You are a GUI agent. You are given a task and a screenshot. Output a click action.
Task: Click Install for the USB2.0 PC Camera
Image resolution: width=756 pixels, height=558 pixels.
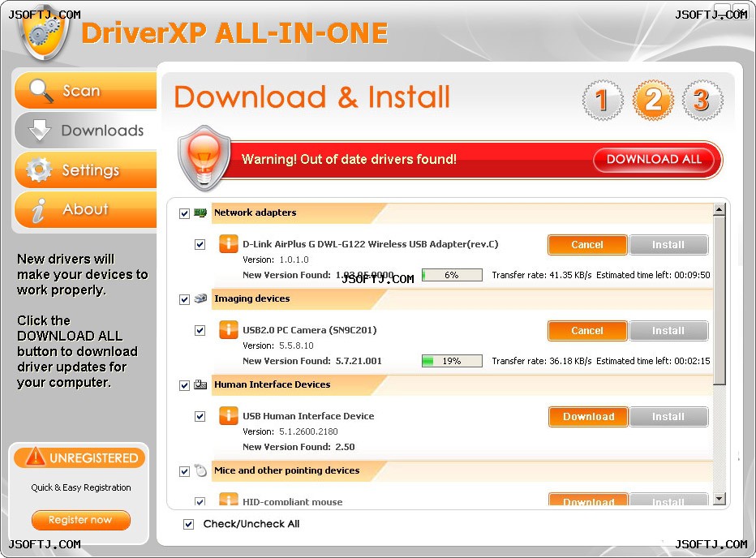668,330
